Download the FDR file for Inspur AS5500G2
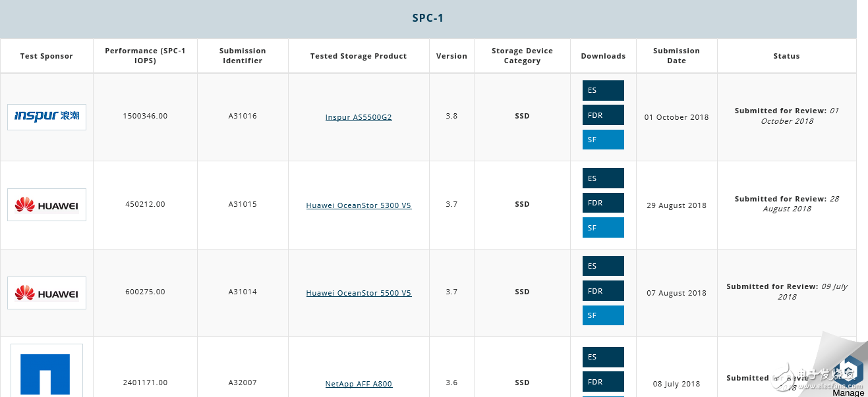 click(602, 115)
